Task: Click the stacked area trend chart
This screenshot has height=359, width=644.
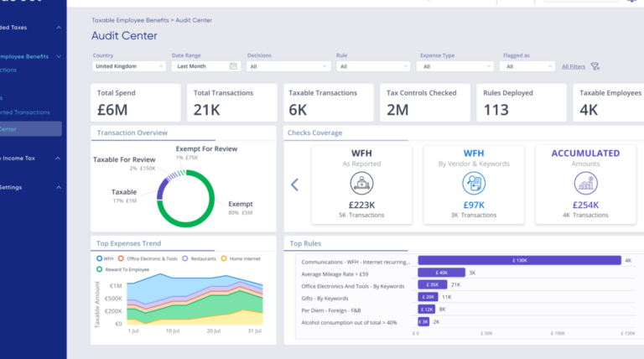Action: (x=195, y=299)
